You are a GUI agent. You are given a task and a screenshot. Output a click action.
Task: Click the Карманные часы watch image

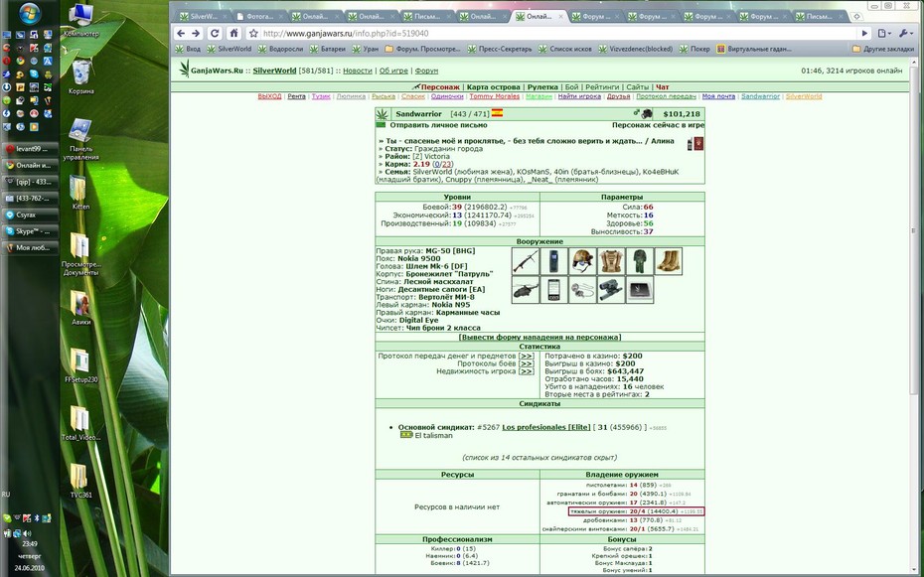coord(582,290)
